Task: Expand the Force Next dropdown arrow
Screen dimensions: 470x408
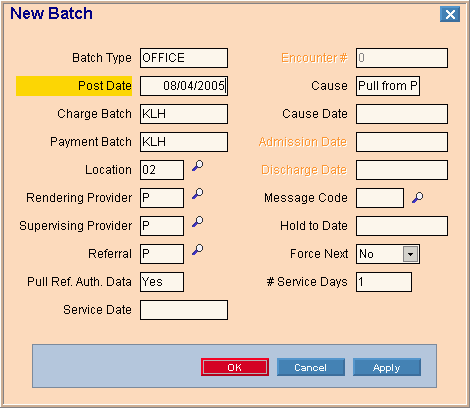Action: click(410, 254)
